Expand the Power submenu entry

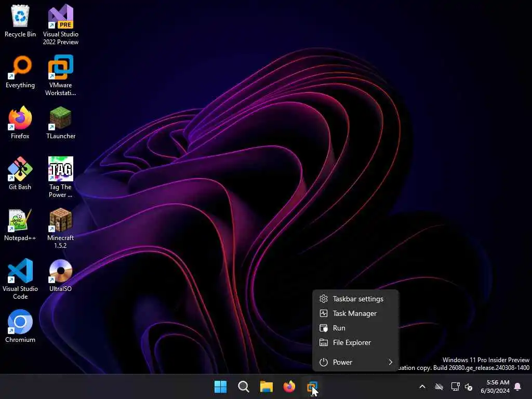pos(355,362)
